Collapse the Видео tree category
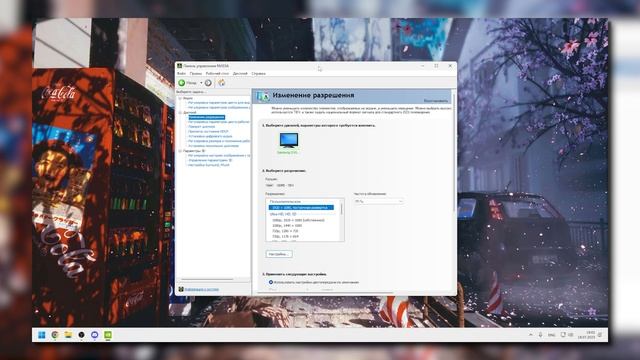Screen dimensions: 640x360 pyautogui.click(x=180, y=98)
